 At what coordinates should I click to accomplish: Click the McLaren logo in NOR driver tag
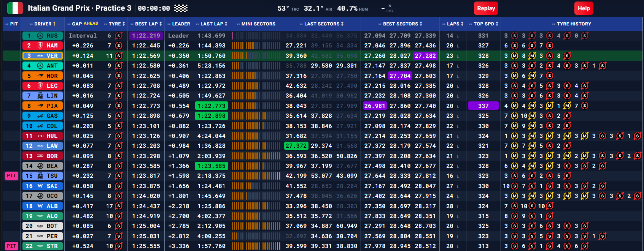(40, 76)
